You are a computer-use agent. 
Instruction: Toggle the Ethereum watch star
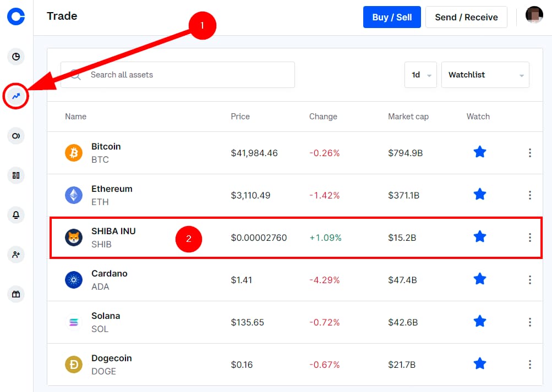point(480,195)
